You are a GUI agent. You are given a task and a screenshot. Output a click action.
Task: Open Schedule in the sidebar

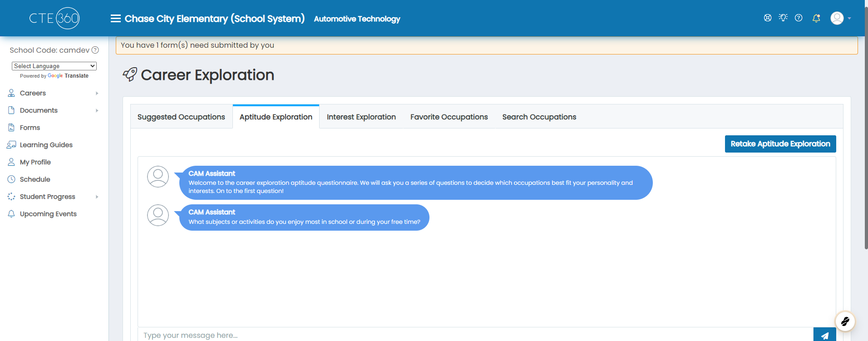[x=35, y=179]
